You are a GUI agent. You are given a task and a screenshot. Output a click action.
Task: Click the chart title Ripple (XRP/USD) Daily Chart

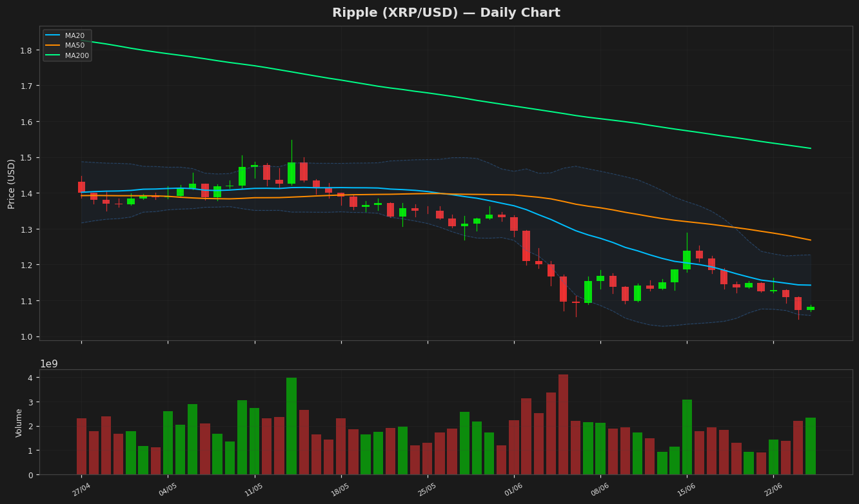tap(446, 13)
